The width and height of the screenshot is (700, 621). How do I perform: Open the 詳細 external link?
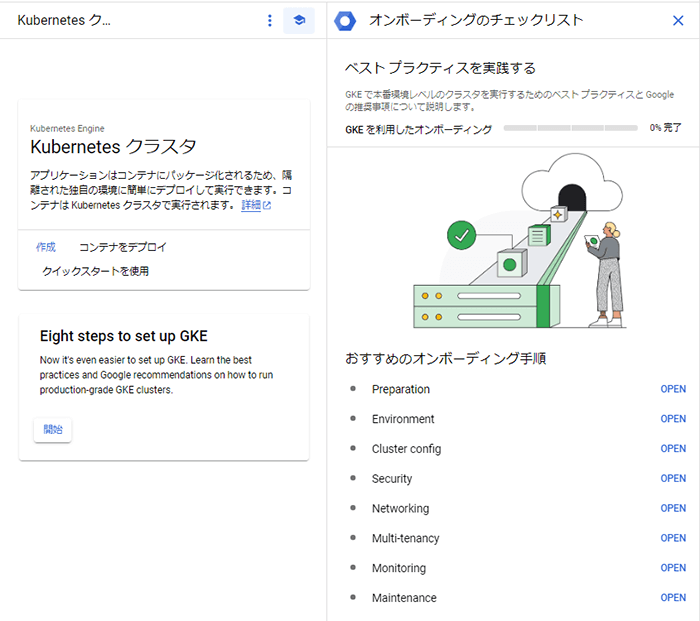pyautogui.click(x=256, y=205)
